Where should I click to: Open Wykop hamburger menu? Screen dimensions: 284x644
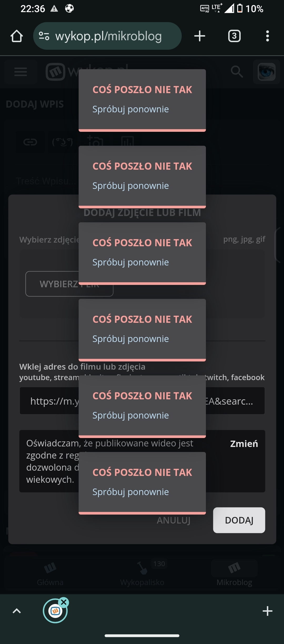coord(21,72)
